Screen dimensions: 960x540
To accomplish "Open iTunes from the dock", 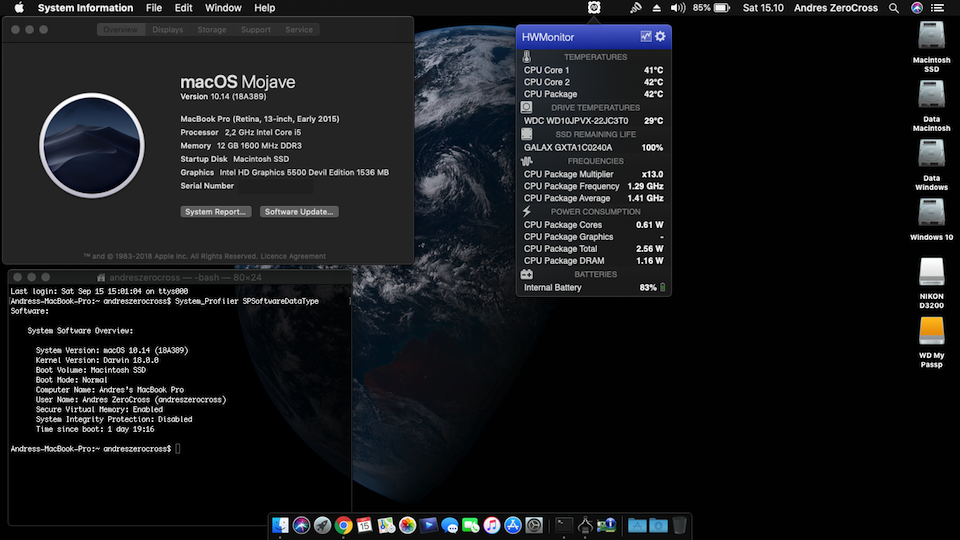I will (x=492, y=525).
